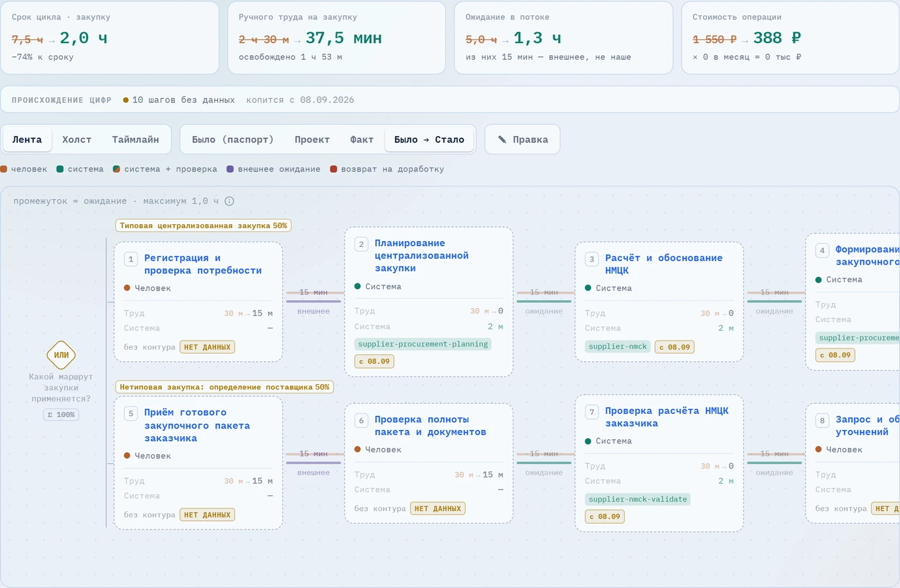Viewport: 900px width, 588px height.
Task: Click the Срок цикла · закупку metric card
Action: click(x=109, y=37)
